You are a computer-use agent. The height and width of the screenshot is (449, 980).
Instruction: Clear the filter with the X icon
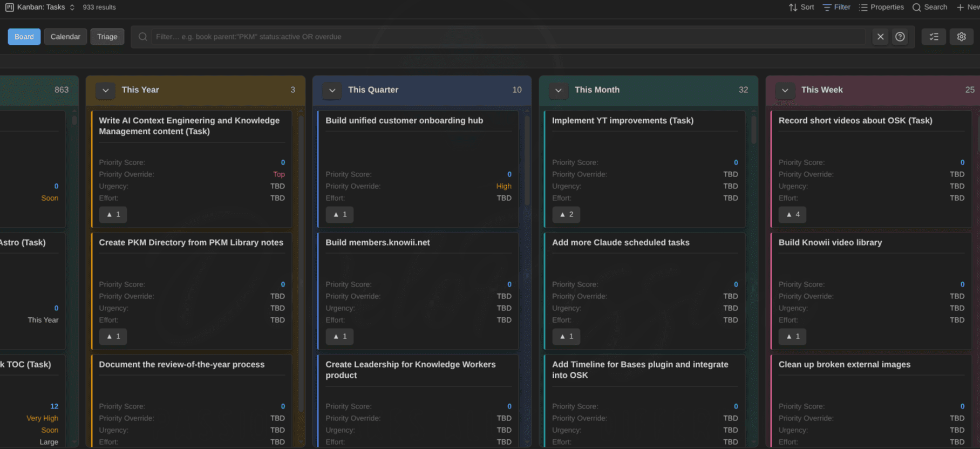click(880, 37)
